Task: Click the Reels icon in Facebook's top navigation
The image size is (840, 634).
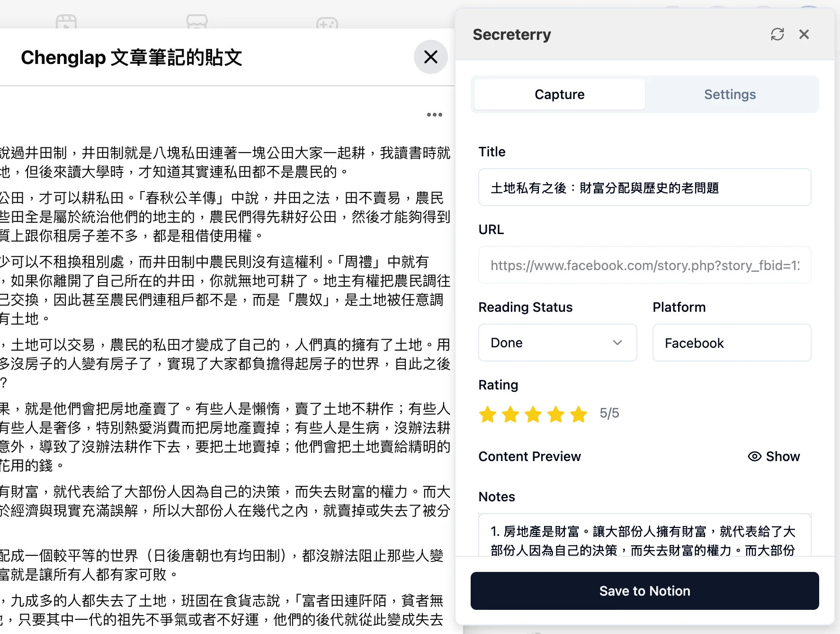Action: (66, 21)
